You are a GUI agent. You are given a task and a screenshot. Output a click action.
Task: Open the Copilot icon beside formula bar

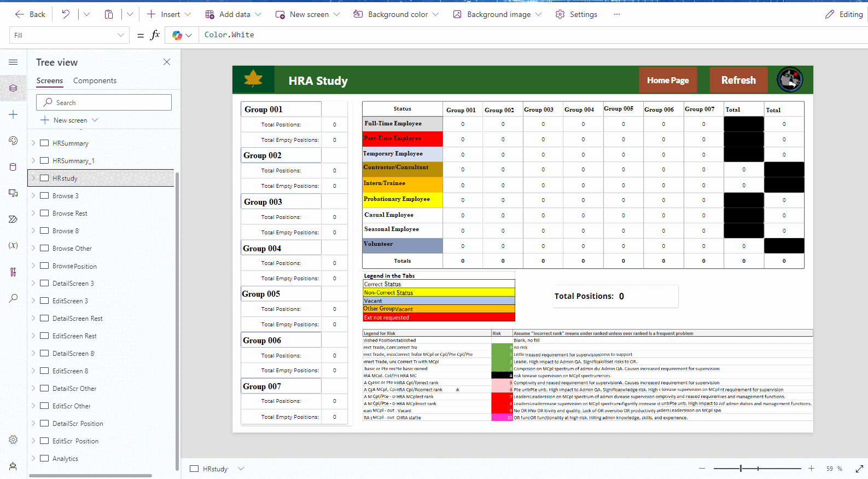[177, 35]
